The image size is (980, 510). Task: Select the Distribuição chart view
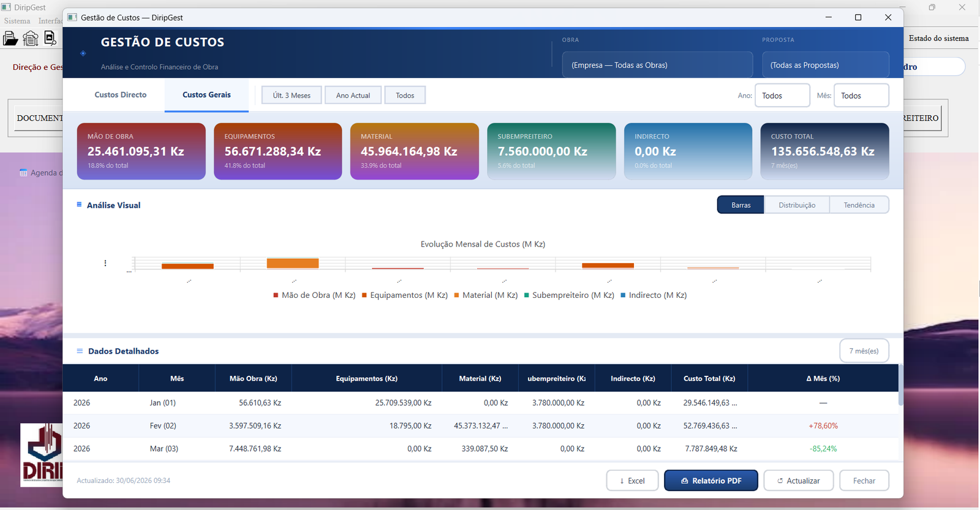(x=797, y=205)
